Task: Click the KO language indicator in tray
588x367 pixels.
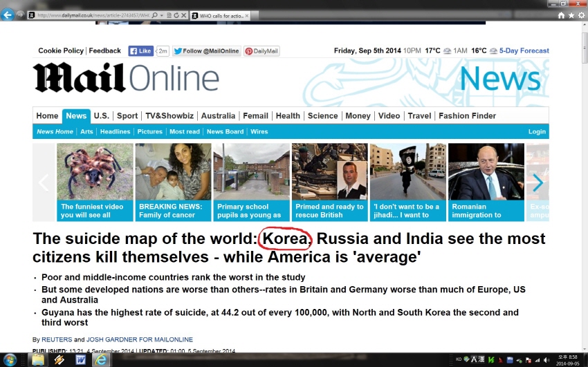Action: 458,359
